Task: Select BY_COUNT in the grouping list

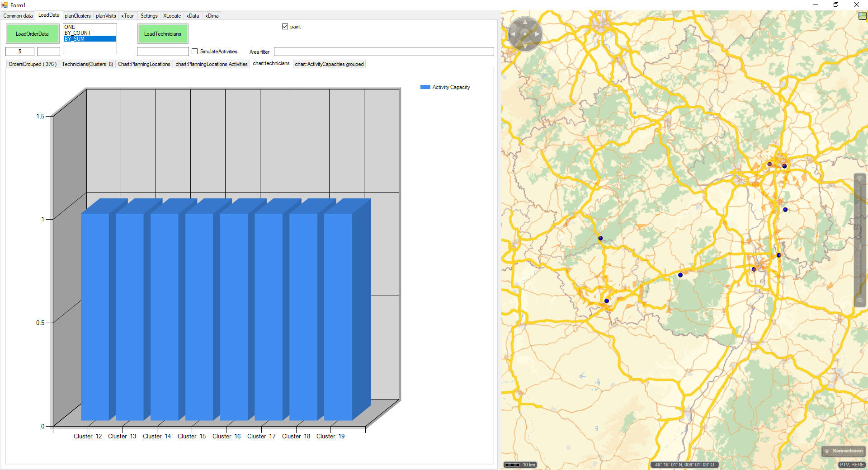Action: (x=78, y=33)
